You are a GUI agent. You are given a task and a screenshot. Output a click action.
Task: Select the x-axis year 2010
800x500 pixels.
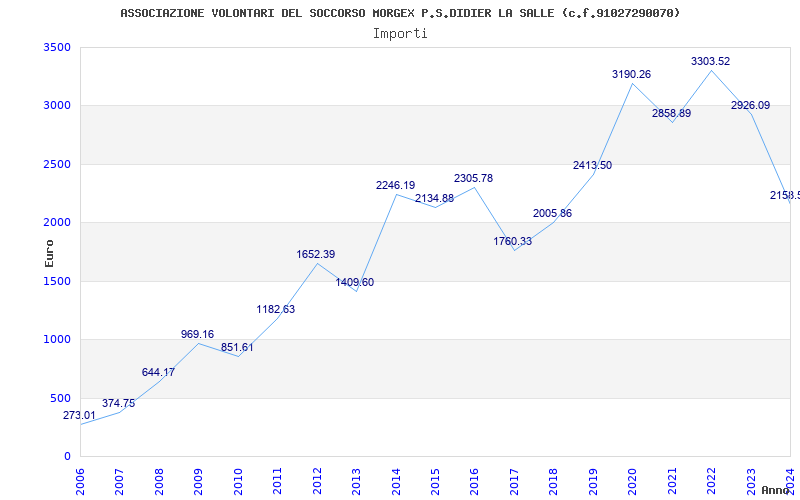238,482
